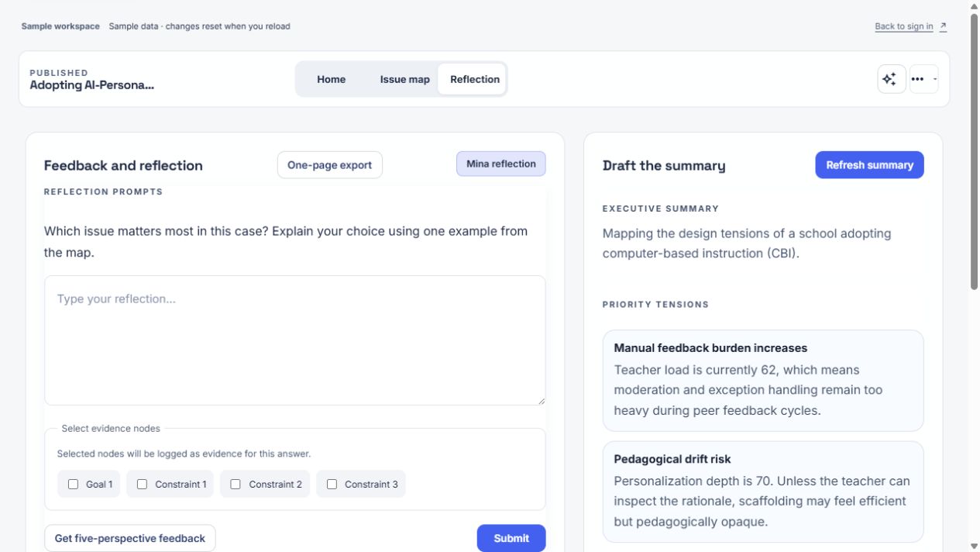The height and width of the screenshot is (552, 980).
Task: Open the Issue map tab
Action: point(404,79)
